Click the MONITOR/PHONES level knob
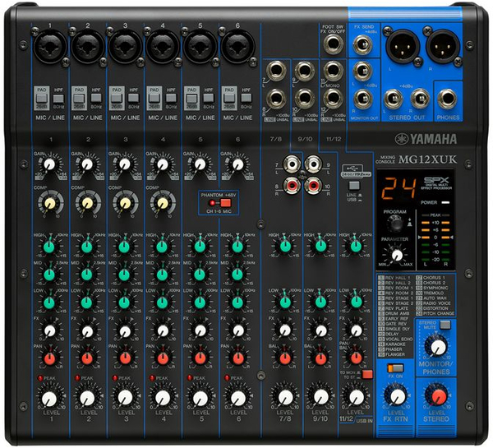 tap(436, 346)
